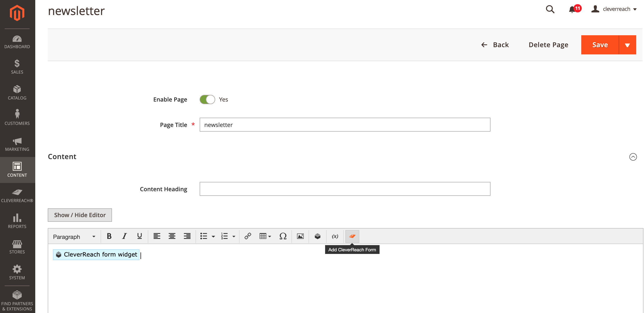644x313 pixels.
Task: Toggle italic formatting in editor
Action: tap(124, 236)
